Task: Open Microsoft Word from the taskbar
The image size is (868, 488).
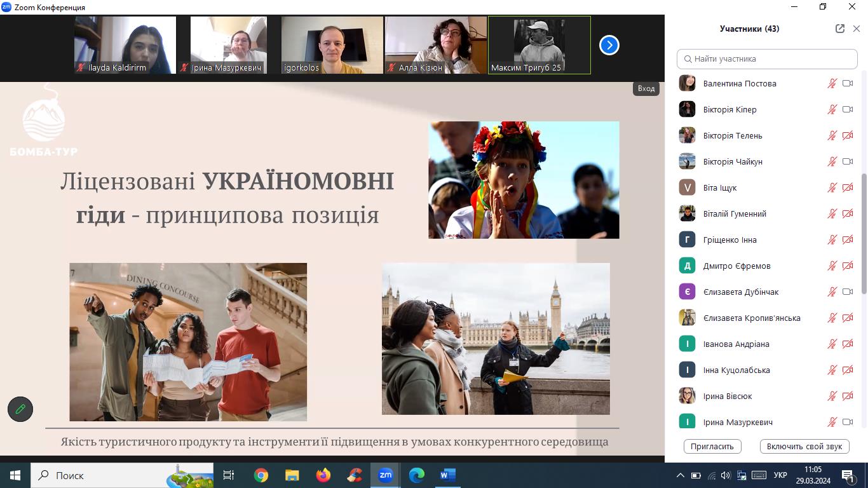Action: point(447,475)
